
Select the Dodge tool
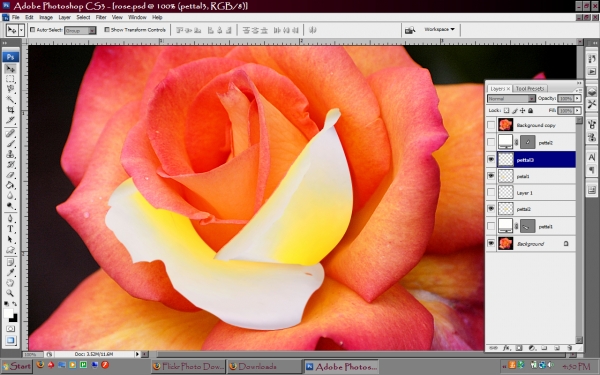pos(10,206)
